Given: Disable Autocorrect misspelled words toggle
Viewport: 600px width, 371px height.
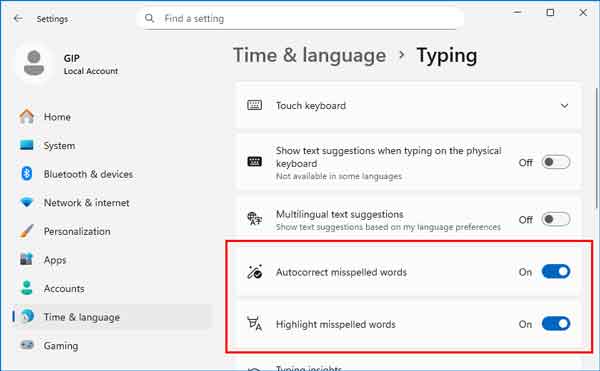Looking at the screenshot, I should coord(556,272).
